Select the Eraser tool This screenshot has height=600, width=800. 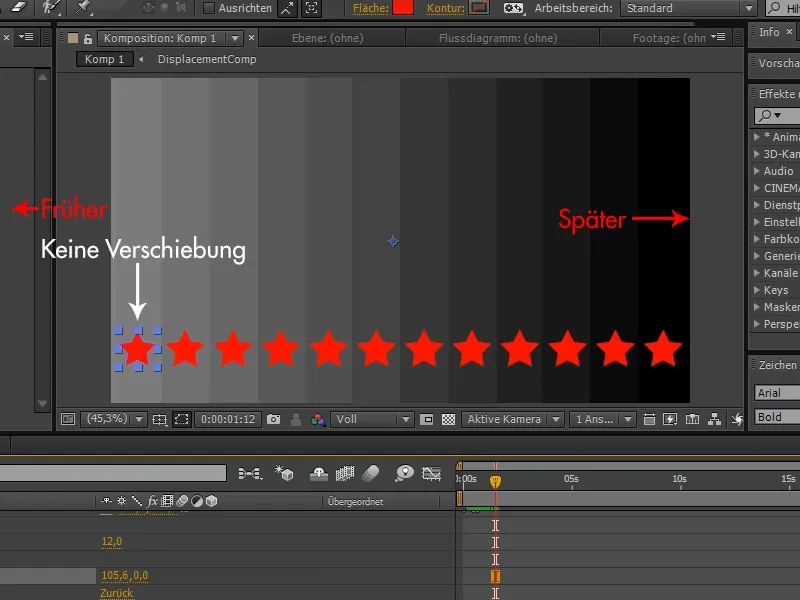pos(19,7)
